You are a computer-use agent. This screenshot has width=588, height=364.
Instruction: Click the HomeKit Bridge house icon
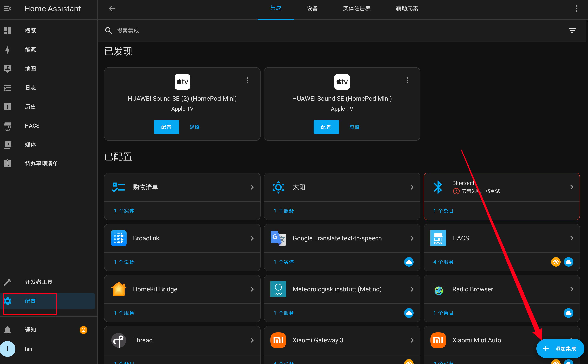click(119, 289)
